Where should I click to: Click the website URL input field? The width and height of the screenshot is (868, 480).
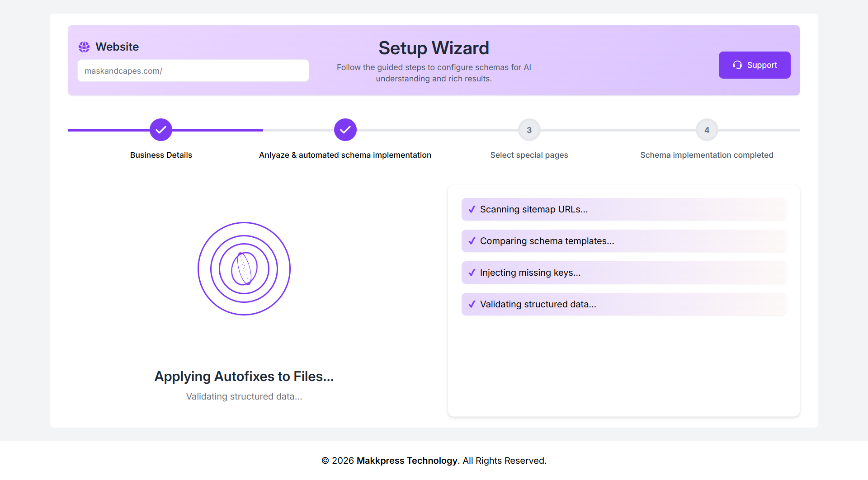(x=193, y=71)
